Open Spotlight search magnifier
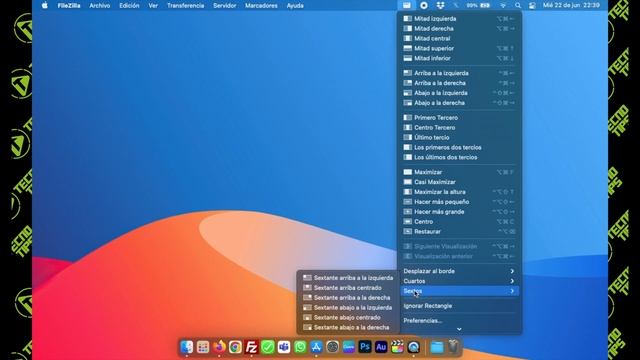 tap(518, 5)
